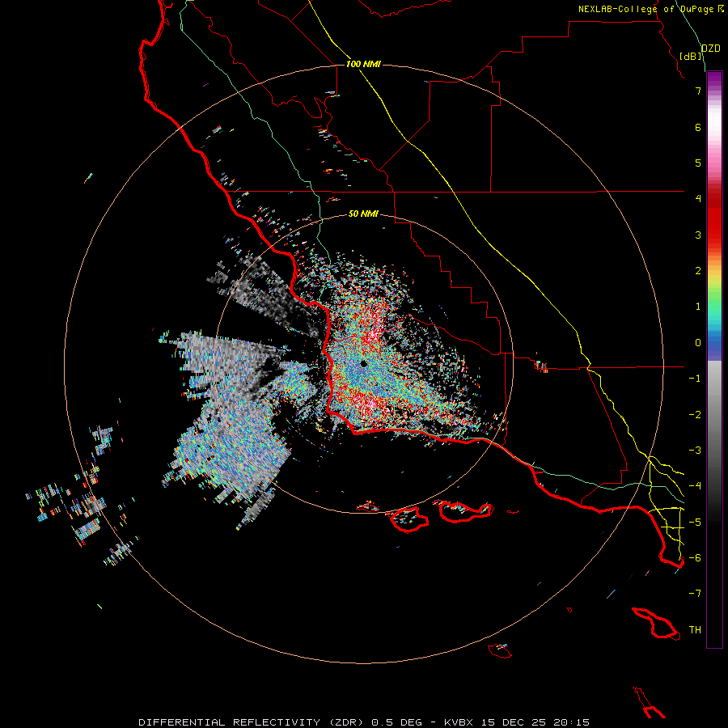Click the 2 value on color scale

point(698,271)
